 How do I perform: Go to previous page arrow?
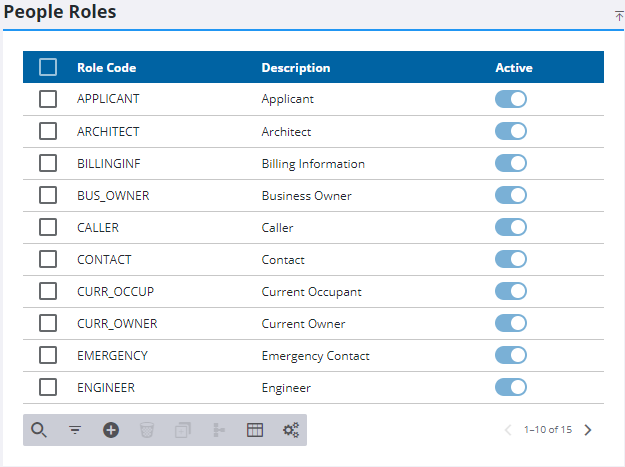coord(508,430)
